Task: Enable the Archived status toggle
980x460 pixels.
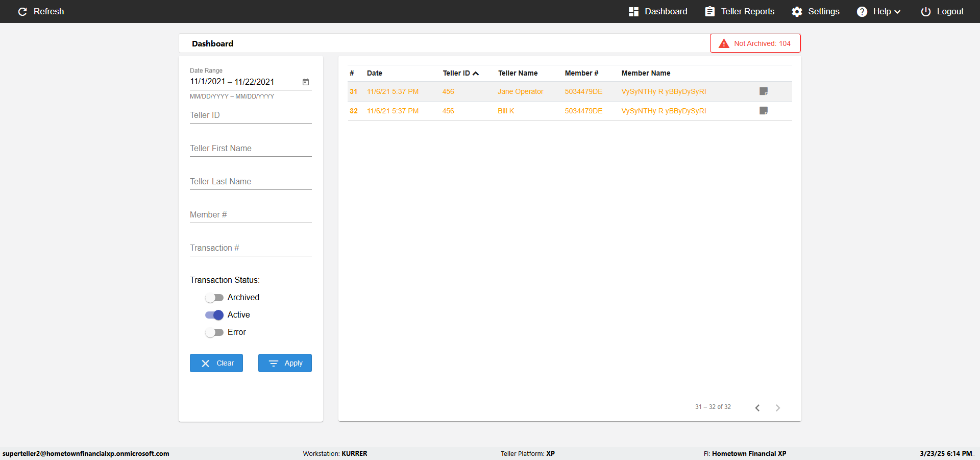Action: pos(214,298)
